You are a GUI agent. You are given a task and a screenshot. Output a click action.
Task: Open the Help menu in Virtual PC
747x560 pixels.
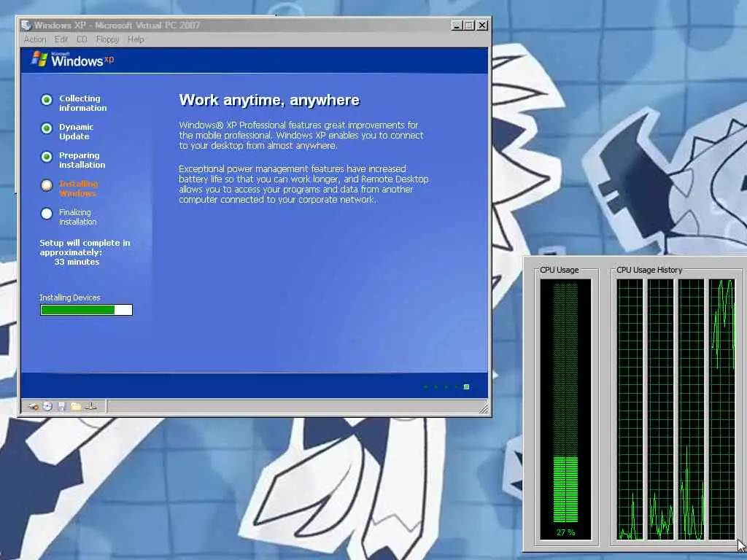point(136,39)
